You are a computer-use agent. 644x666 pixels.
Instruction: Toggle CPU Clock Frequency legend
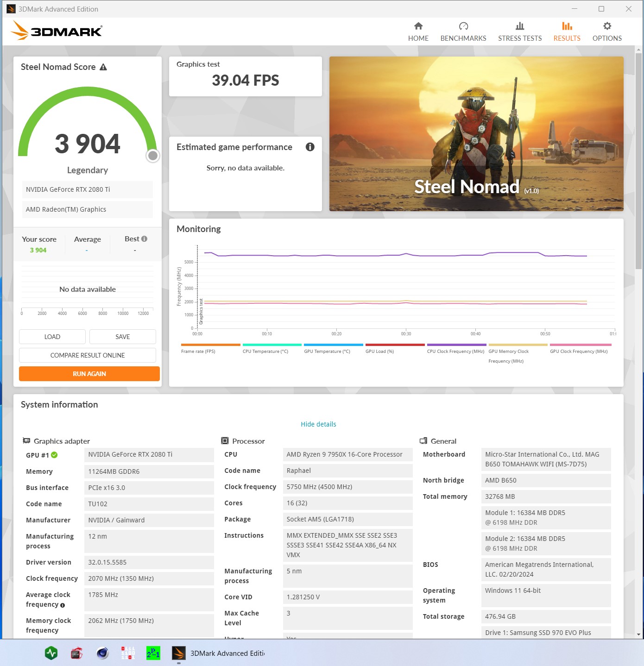pyautogui.click(x=456, y=348)
